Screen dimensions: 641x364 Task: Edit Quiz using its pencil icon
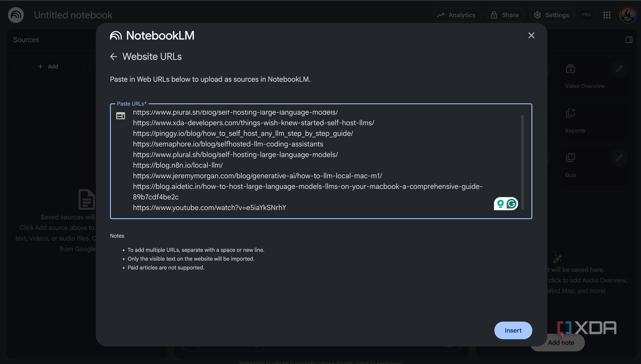(x=620, y=157)
